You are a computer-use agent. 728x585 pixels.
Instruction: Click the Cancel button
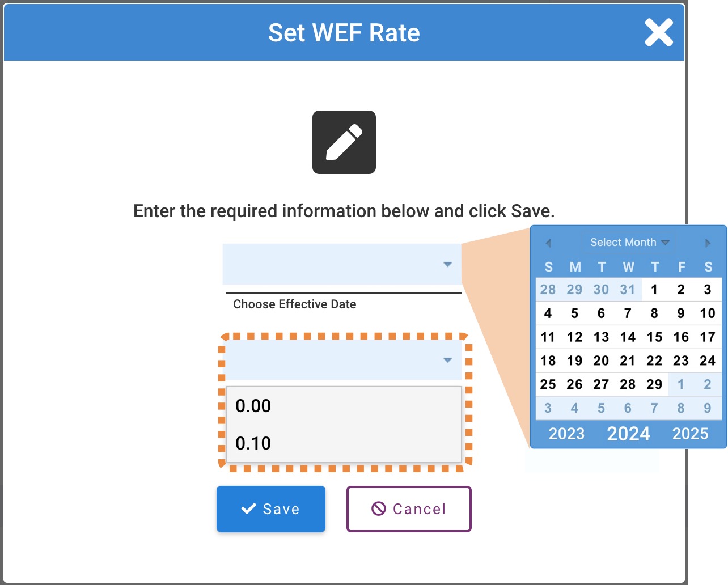tap(408, 508)
